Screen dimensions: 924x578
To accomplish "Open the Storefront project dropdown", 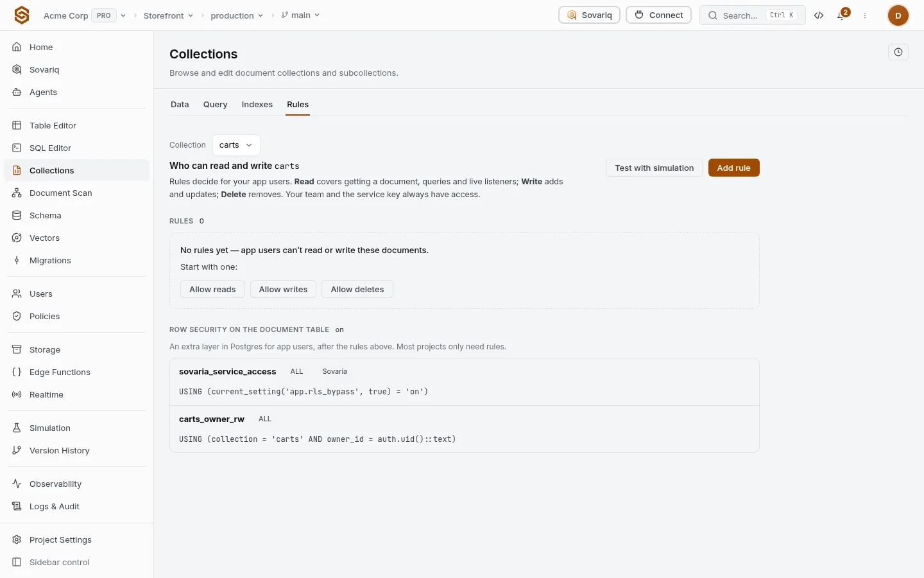I will tap(168, 15).
